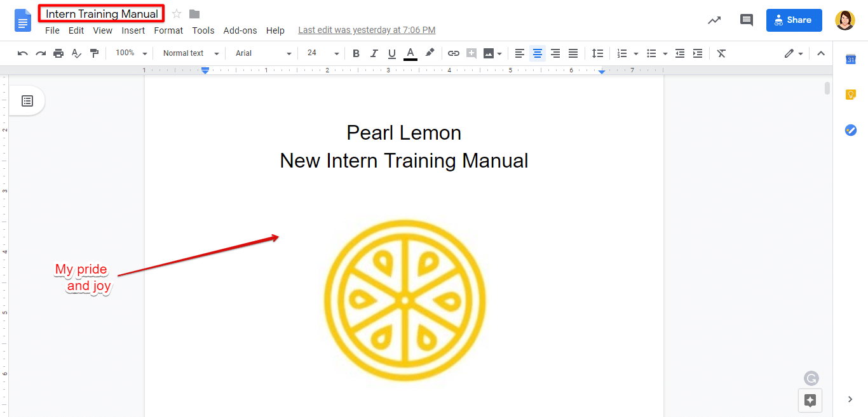Open the Explore button
Viewport: 868px width, 417px height.
click(810, 400)
